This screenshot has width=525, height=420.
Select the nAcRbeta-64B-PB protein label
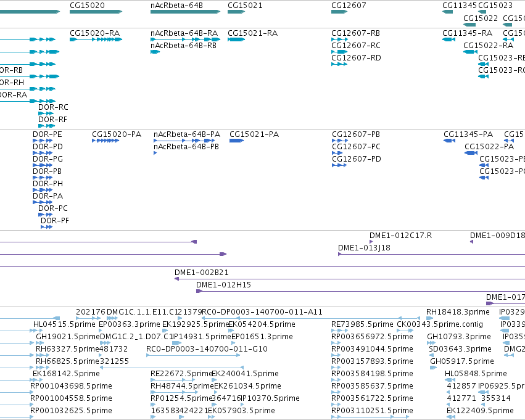click(186, 147)
